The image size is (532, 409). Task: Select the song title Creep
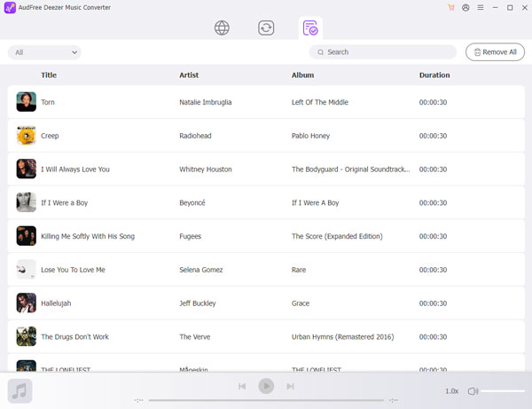(50, 136)
